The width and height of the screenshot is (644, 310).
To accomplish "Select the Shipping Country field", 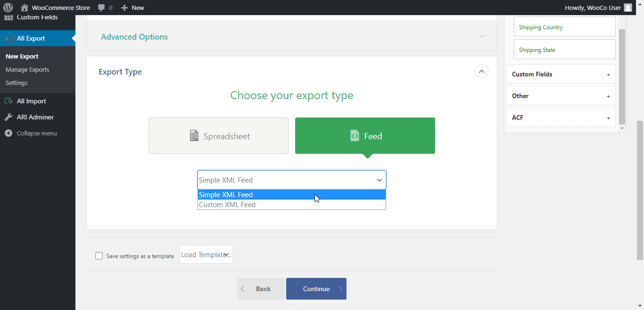I will pos(564,27).
